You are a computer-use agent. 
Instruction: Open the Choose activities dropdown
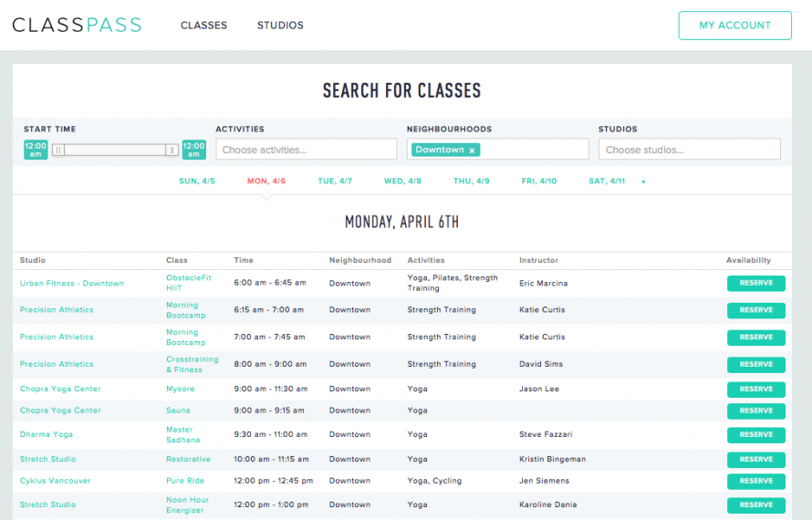(306, 150)
